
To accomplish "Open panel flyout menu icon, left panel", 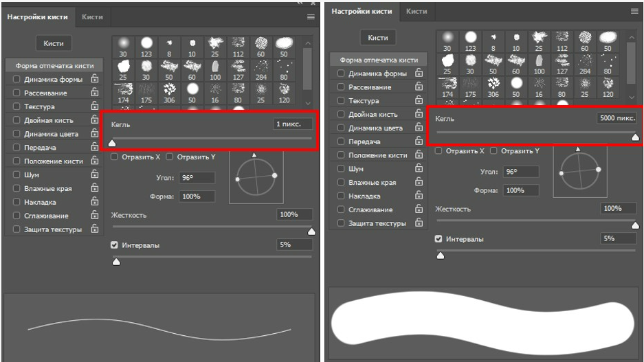I will pos(311,16).
